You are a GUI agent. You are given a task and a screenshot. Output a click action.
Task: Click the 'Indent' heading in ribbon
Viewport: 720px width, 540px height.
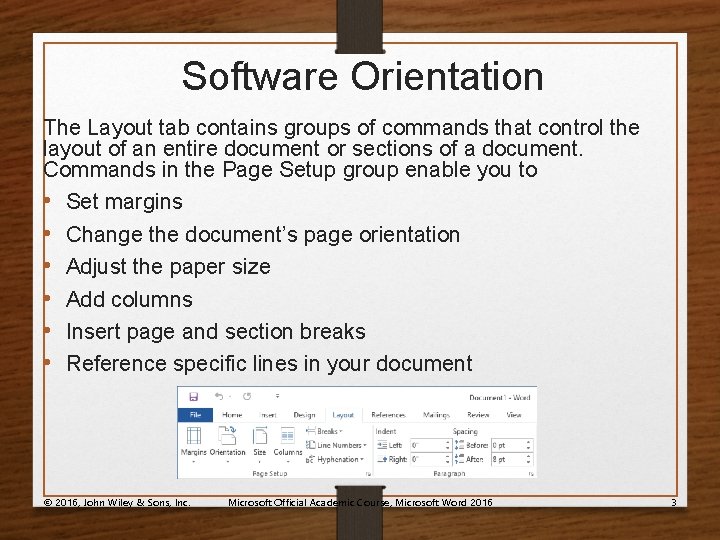tap(386, 431)
